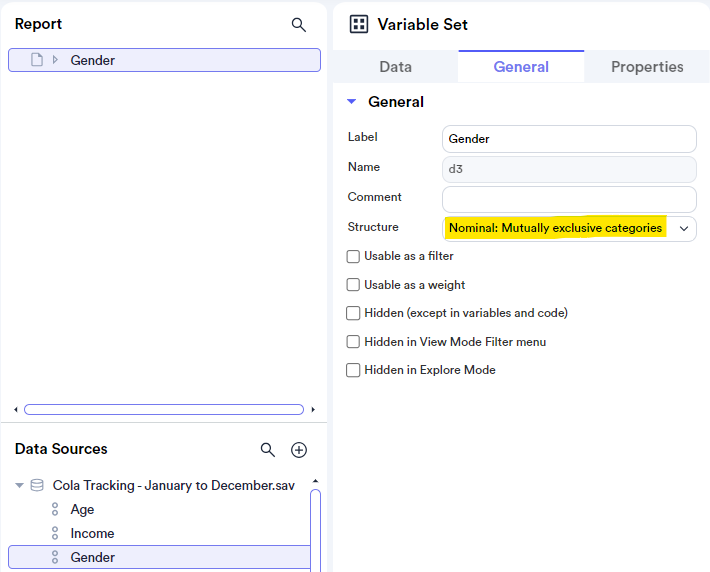Click the Report horizontal scrollbar

click(164, 409)
